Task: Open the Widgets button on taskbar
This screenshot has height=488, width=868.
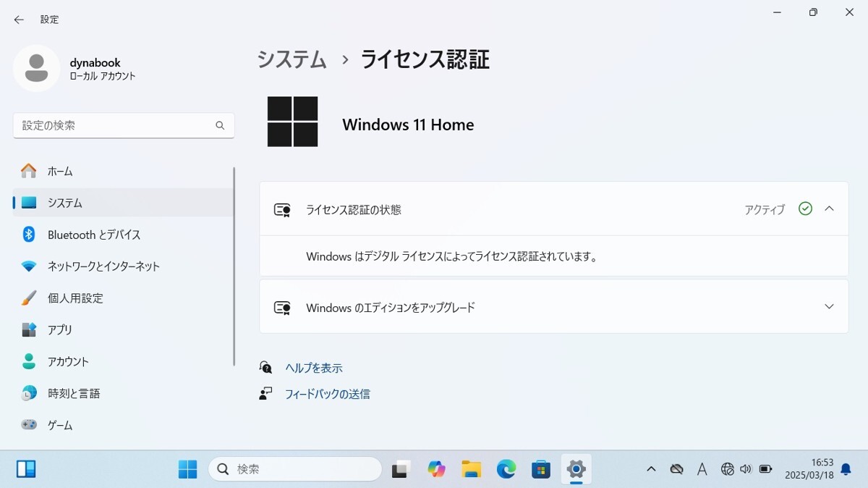Action: point(27,469)
